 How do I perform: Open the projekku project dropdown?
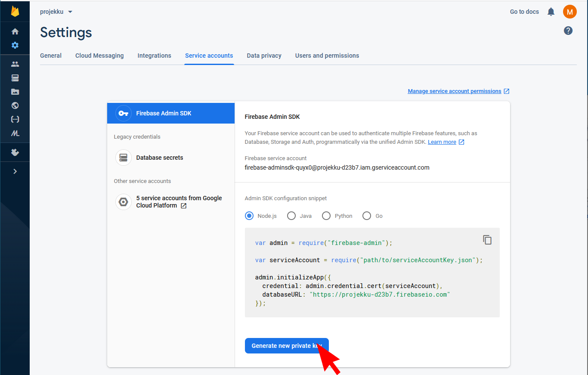click(56, 12)
